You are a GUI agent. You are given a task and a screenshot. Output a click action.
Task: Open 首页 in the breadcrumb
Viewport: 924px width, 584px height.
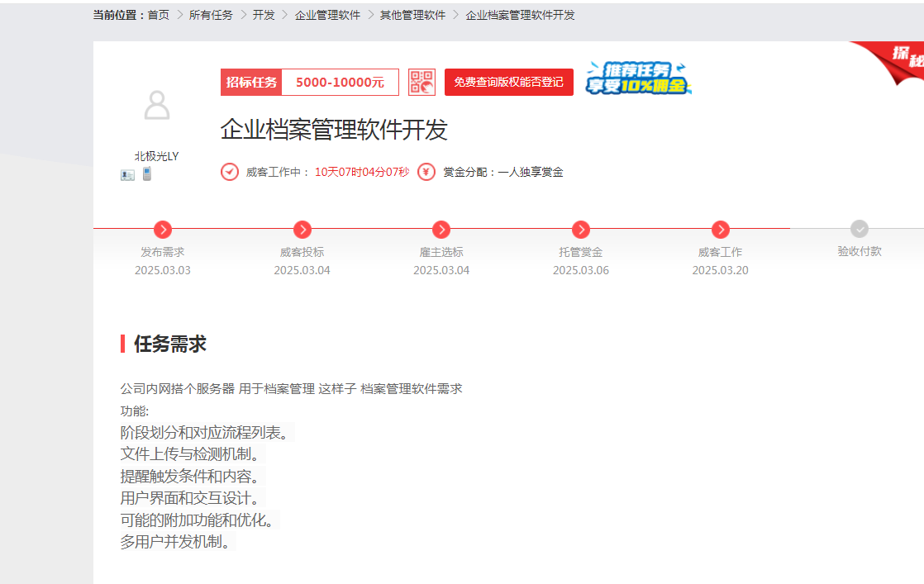pos(159,15)
